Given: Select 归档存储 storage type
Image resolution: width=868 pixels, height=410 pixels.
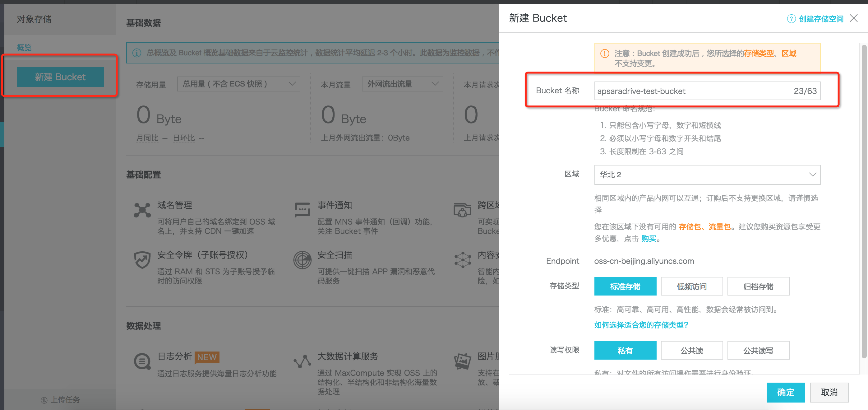Looking at the screenshot, I should [x=758, y=286].
